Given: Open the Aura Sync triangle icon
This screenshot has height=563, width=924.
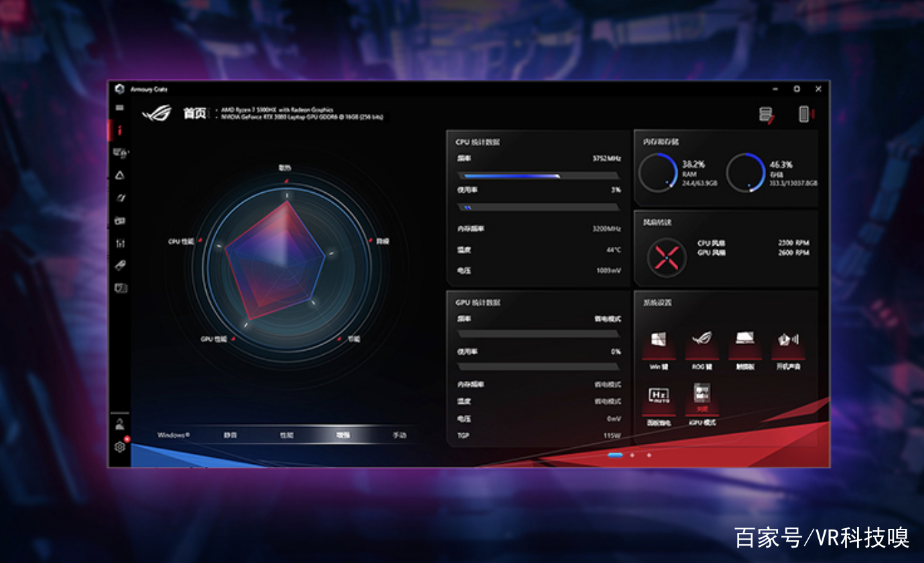Looking at the screenshot, I should pyautogui.click(x=120, y=175).
